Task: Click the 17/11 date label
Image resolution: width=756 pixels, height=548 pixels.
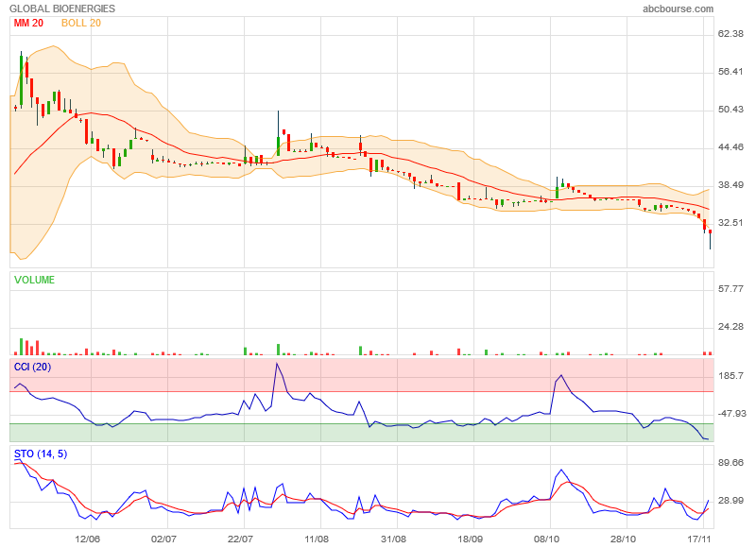Action: click(x=699, y=539)
